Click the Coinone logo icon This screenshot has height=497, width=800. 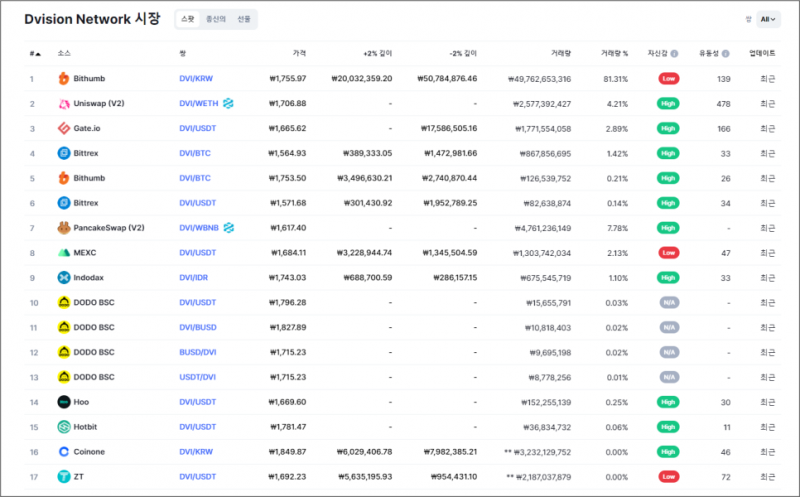click(x=64, y=452)
